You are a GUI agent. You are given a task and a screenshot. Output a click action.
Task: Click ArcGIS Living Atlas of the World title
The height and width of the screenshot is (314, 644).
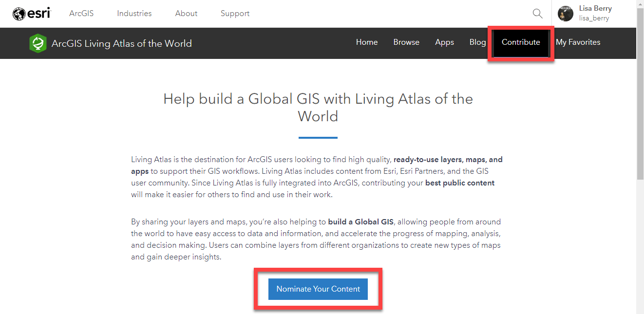tap(122, 43)
